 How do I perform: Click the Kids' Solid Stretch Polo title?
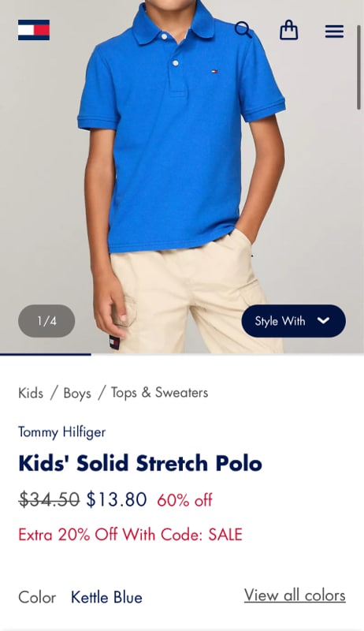tap(140, 463)
